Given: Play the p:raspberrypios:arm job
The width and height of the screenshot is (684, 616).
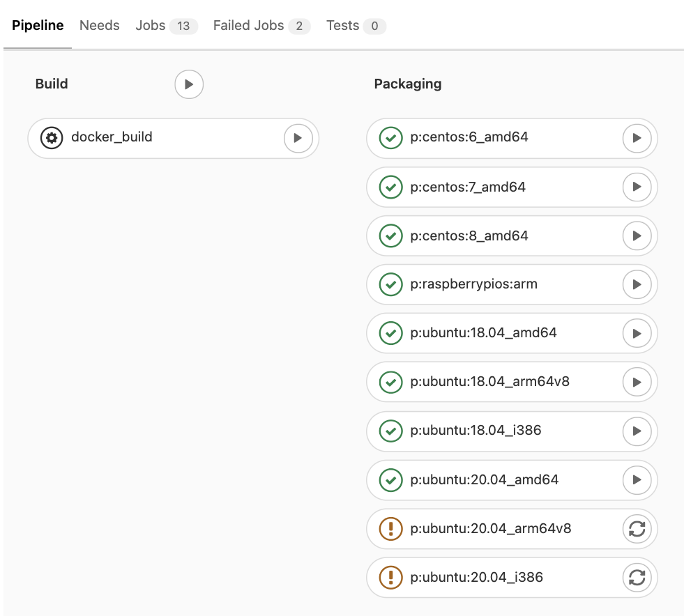Looking at the screenshot, I should click(637, 284).
